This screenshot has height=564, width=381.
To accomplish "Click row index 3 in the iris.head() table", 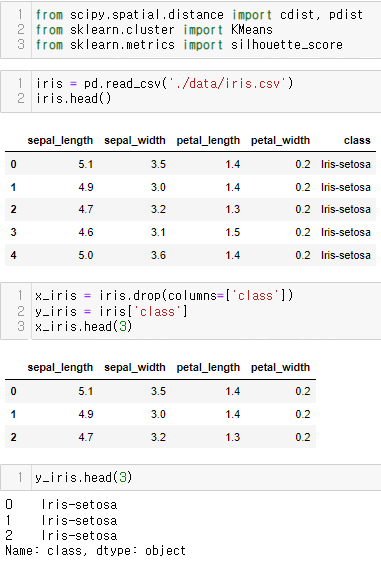I will [x=13, y=232].
